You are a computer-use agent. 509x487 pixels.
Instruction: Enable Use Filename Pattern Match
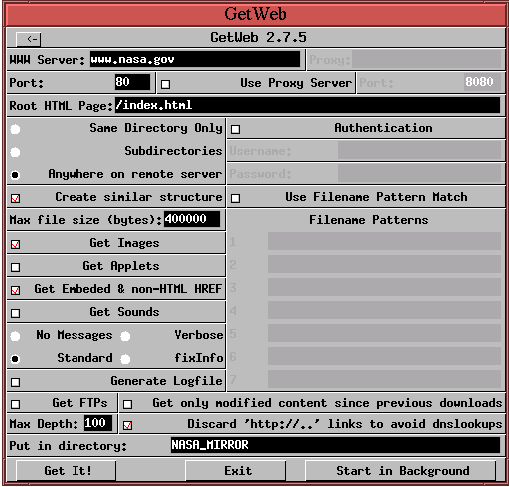point(235,198)
